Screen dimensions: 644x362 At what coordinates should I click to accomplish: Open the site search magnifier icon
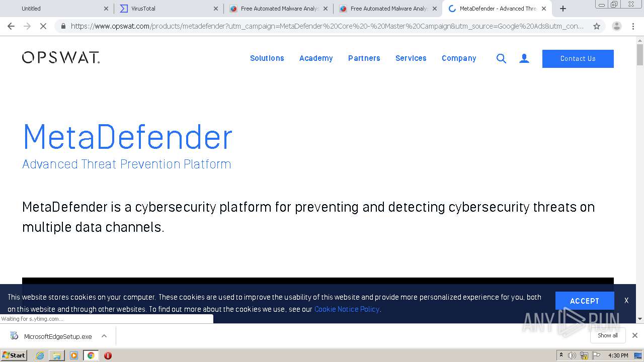click(x=501, y=58)
